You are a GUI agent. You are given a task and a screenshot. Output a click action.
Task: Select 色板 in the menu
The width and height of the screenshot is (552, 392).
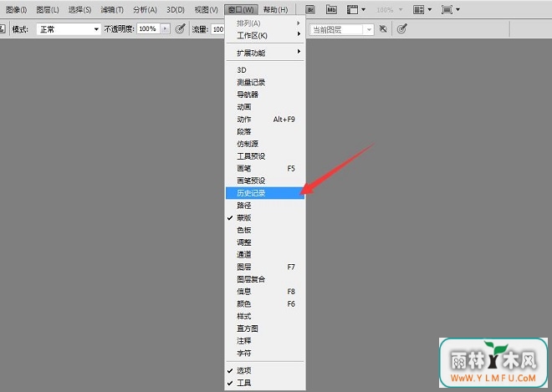point(265,230)
